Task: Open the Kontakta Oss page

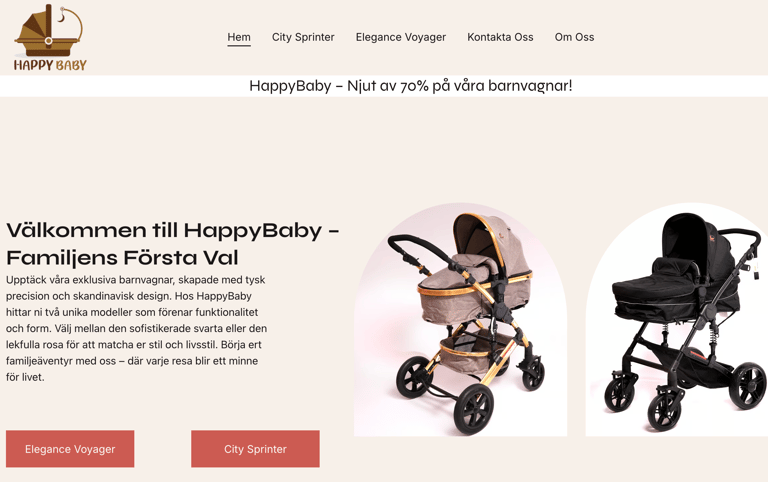Action: tap(500, 37)
